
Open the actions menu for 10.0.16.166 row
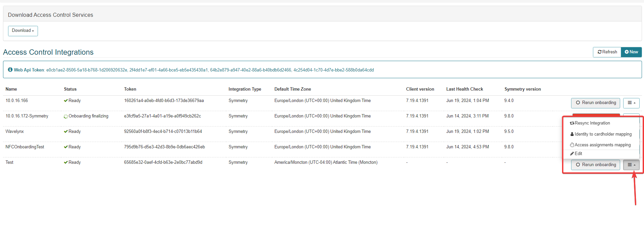click(x=631, y=103)
